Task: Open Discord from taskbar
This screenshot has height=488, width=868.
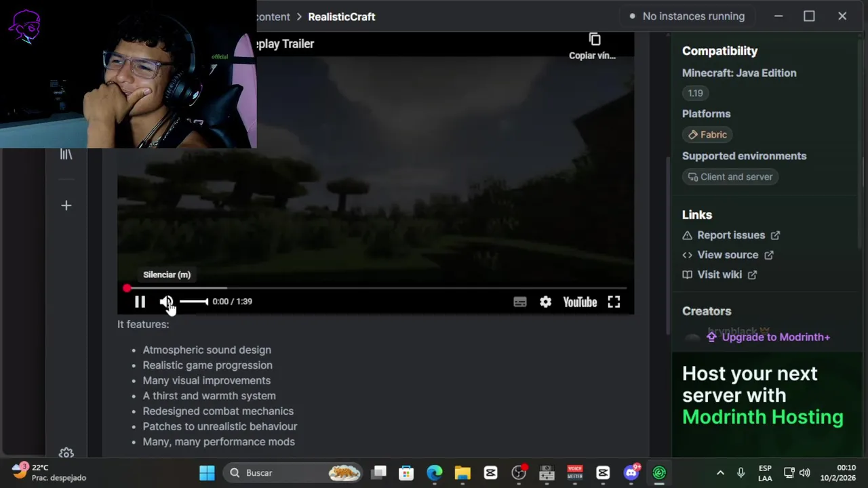Action: click(x=631, y=472)
